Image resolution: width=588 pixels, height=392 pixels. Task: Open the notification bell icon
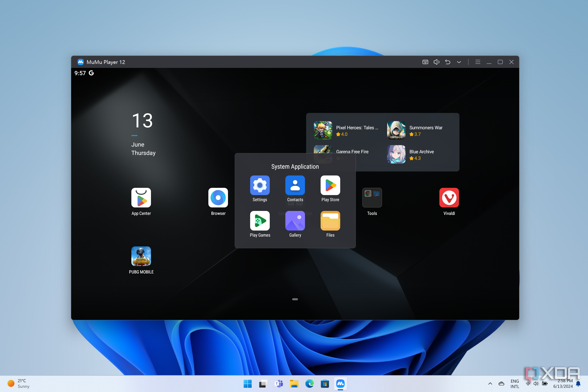pos(578,384)
